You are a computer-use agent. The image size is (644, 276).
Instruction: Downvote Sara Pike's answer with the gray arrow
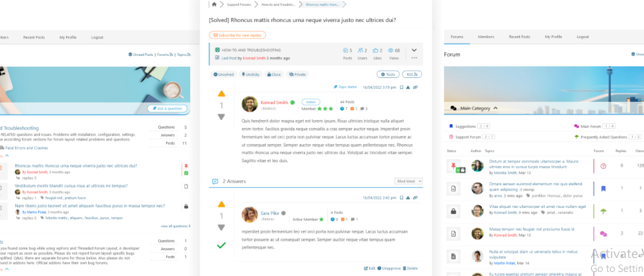click(x=222, y=228)
